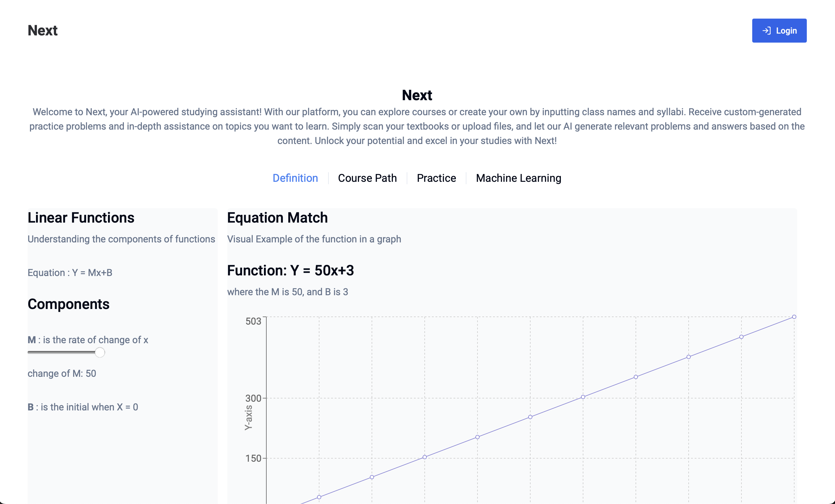The image size is (835, 504).
Task: Click the Components heading
Action: point(68,304)
